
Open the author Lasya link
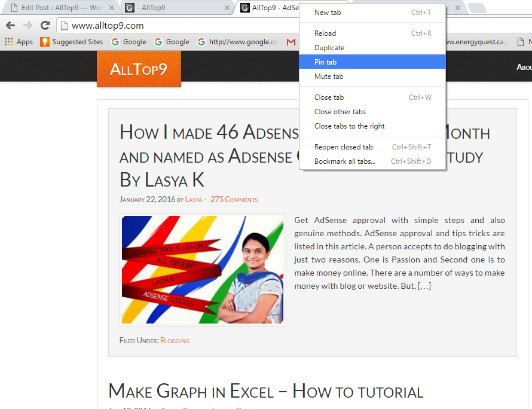click(194, 200)
